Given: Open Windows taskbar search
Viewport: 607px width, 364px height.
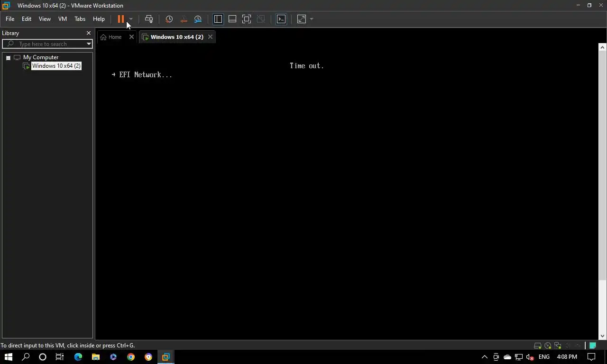Looking at the screenshot, I should pyautogui.click(x=26, y=357).
